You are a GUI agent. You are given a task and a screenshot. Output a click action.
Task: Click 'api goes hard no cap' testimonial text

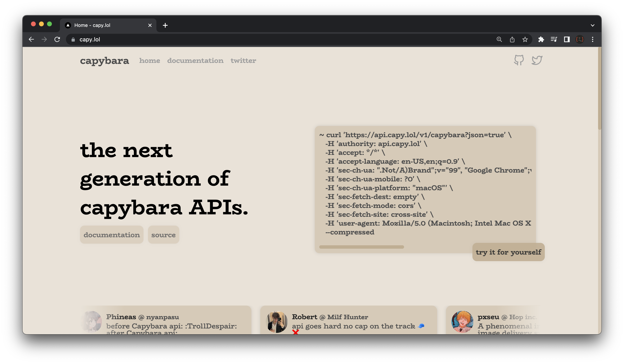pos(358,326)
